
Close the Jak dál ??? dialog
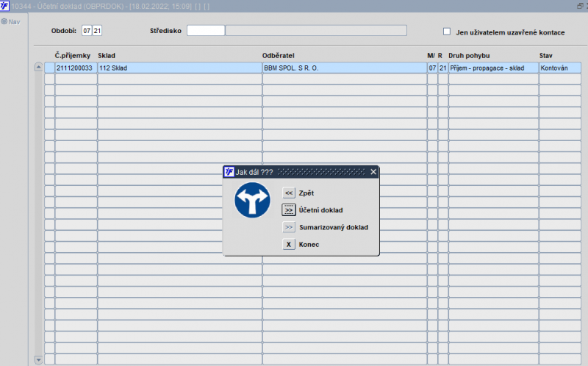[x=373, y=172]
